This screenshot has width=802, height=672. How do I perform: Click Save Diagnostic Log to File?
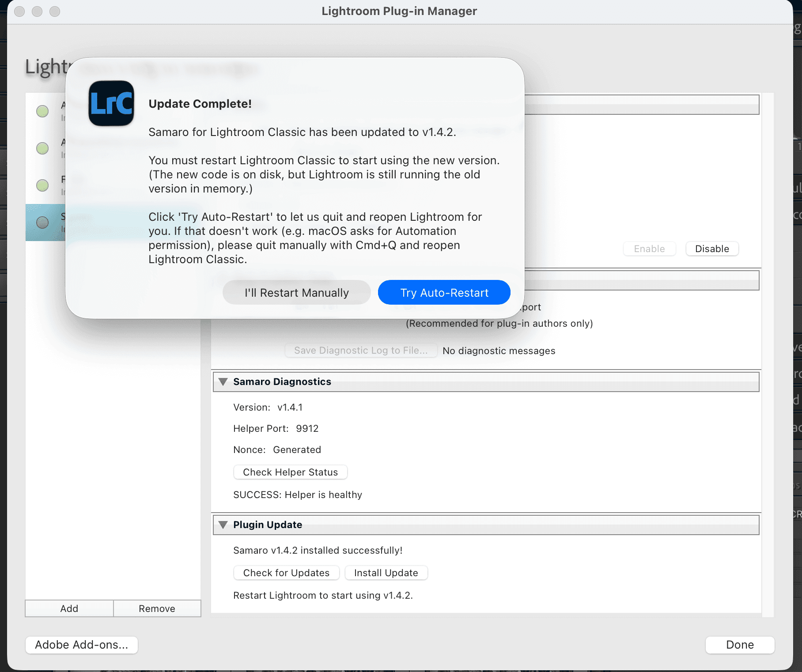[361, 351]
